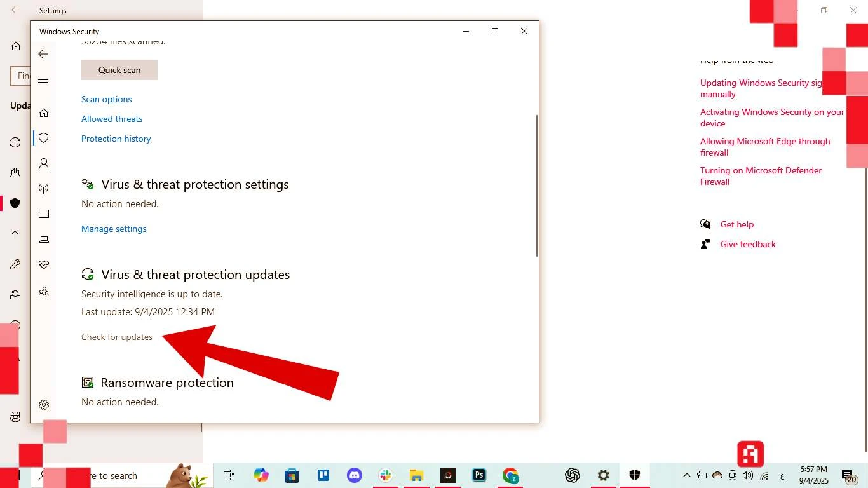Open Protection history link

click(116, 139)
